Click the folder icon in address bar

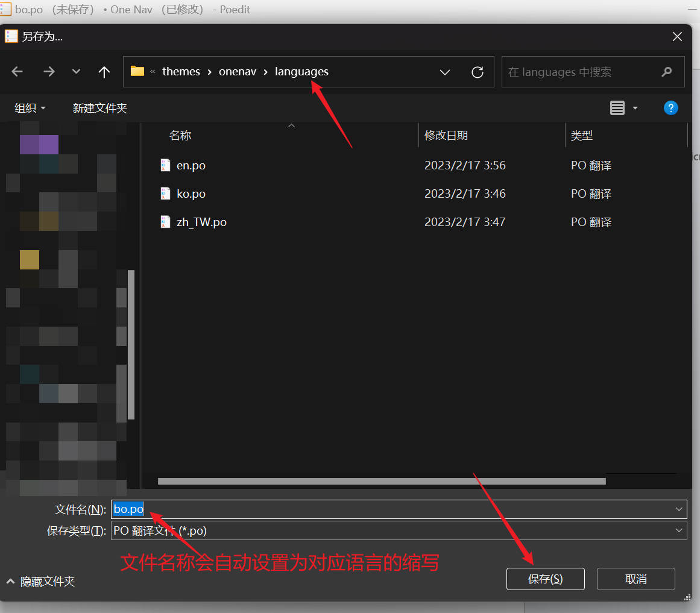click(x=137, y=71)
